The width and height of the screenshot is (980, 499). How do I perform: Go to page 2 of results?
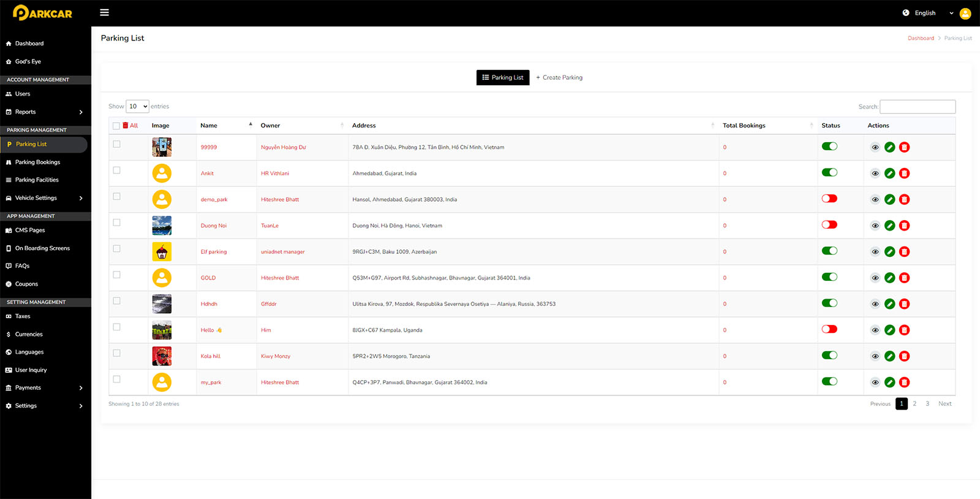tap(914, 403)
